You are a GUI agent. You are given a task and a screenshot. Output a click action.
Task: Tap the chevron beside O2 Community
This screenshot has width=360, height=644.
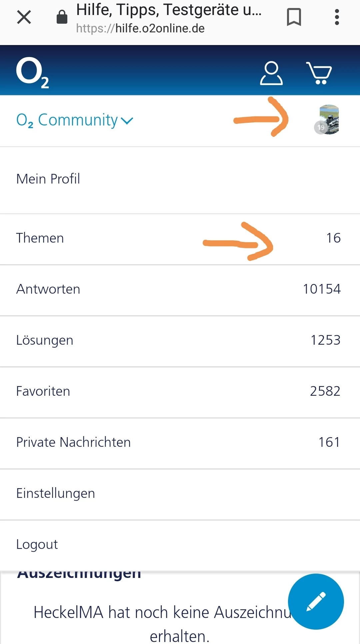(x=127, y=121)
